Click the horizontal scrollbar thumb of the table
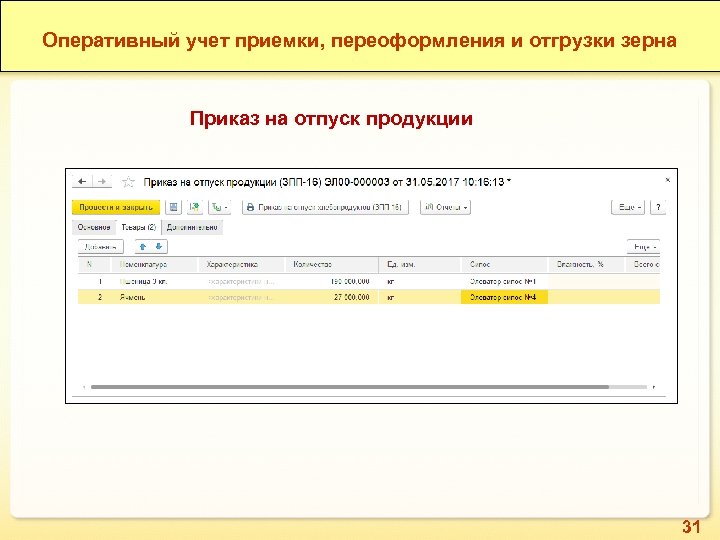The height and width of the screenshot is (540, 720). tap(350, 387)
